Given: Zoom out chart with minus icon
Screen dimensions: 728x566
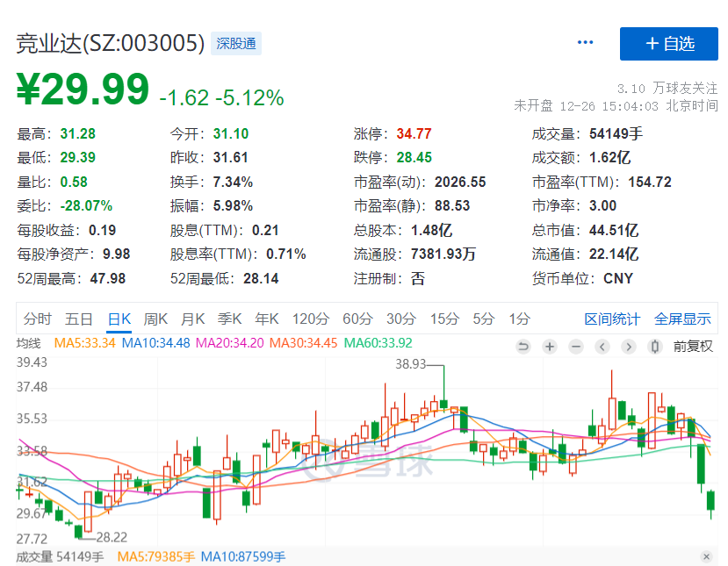Looking at the screenshot, I should point(576,347).
